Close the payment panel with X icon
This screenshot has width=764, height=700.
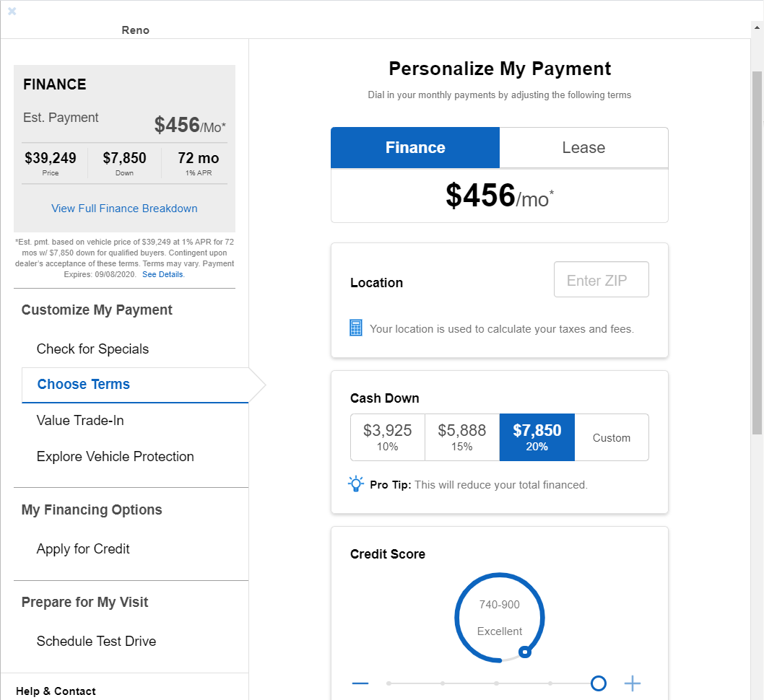pos(12,11)
